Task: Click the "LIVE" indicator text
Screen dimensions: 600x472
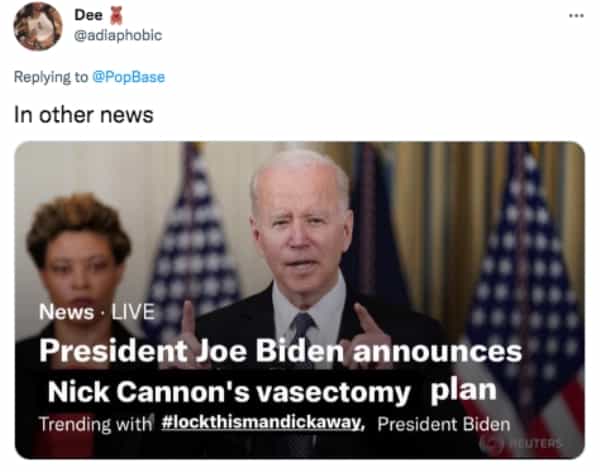Action: [133, 312]
